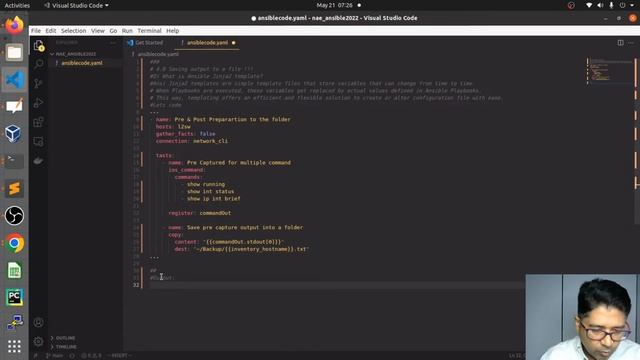Image resolution: width=640 pixels, height=360 pixels.
Task: Click the editor minimap
Action: click(610, 71)
